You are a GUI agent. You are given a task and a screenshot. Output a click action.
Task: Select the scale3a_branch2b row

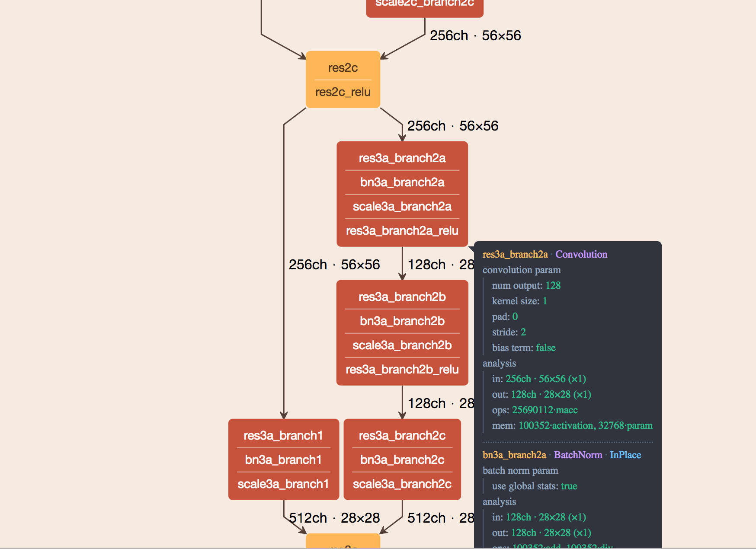[x=401, y=345]
